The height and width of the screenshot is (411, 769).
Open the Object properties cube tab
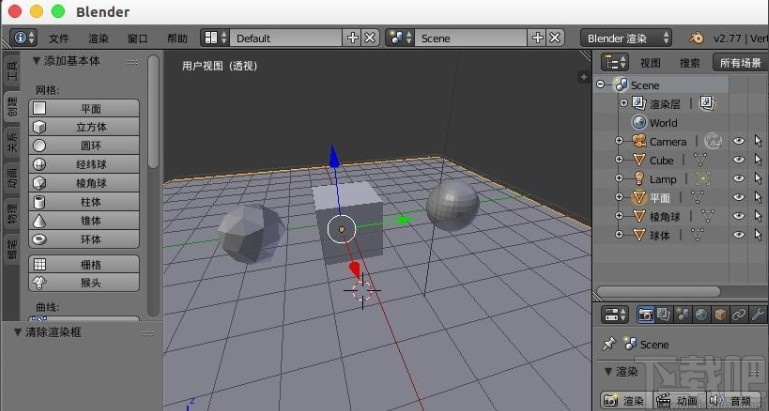click(x=720, y=315)
